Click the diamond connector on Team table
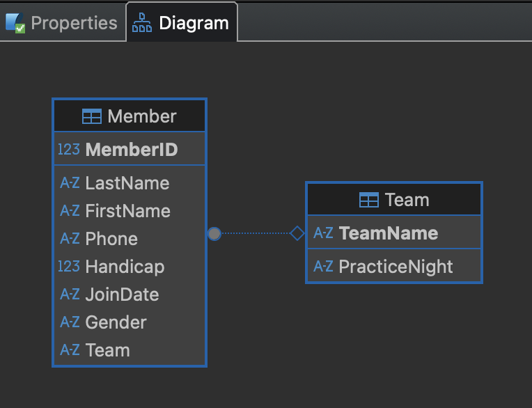The height and width of the screenshot is (408, 532). [297, 233]
